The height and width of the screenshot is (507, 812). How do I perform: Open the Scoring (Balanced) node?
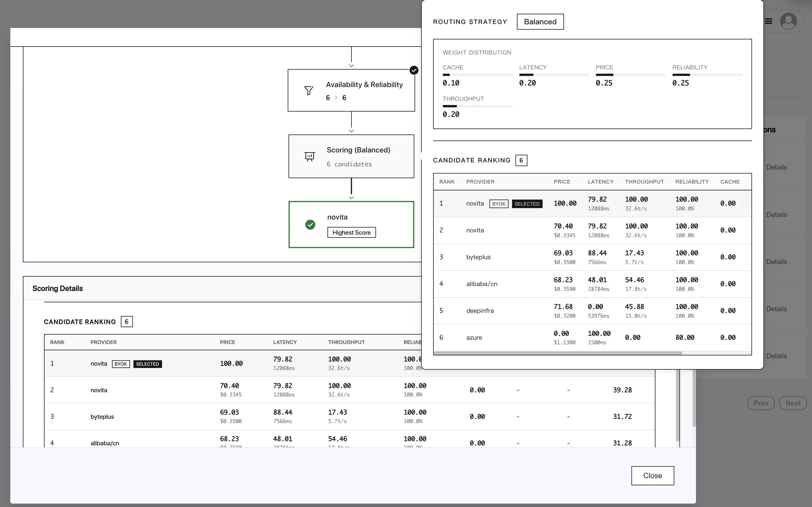click(x=358, y=156)
